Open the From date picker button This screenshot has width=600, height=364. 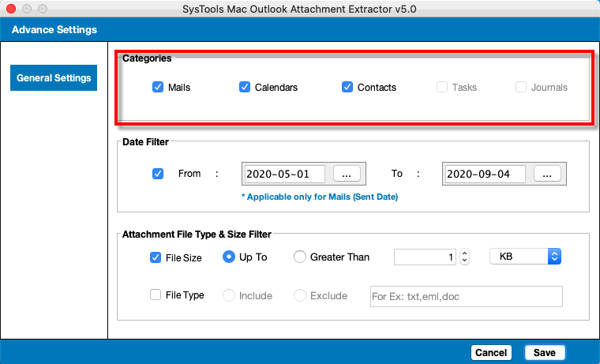(x=347, y=174)
